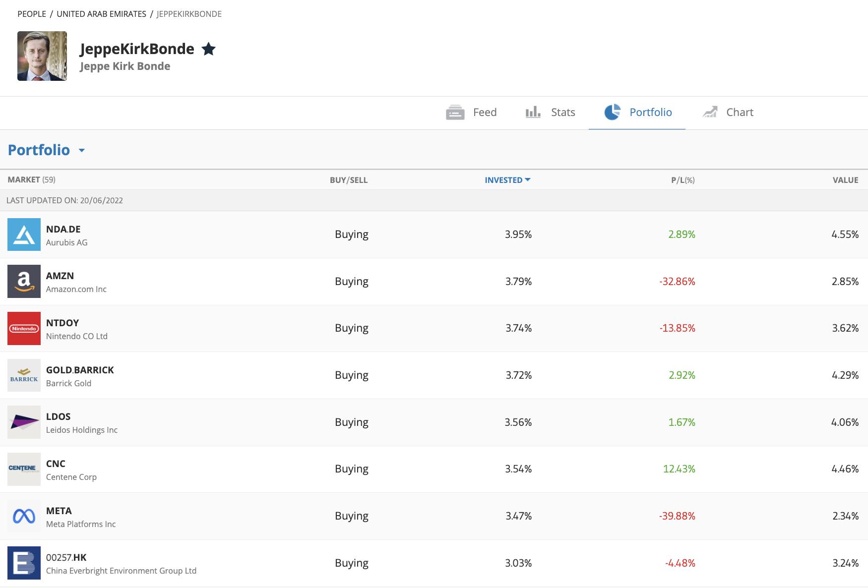The height and width of the screenshot is (588, 868).
Task: Click the JEPPEKIRKBONDE breadcrumb
Action: (189, 14)
